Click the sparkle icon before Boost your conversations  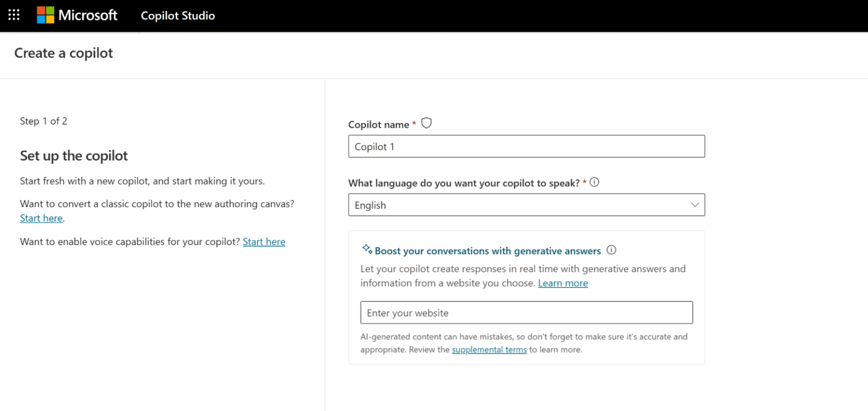click(x=366, y=248)
